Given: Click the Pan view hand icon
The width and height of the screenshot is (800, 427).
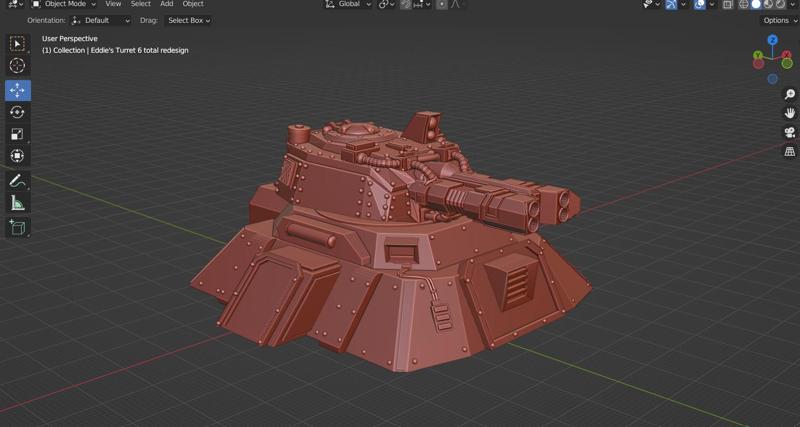Looking at the screenshot, I should pos(790,113).
